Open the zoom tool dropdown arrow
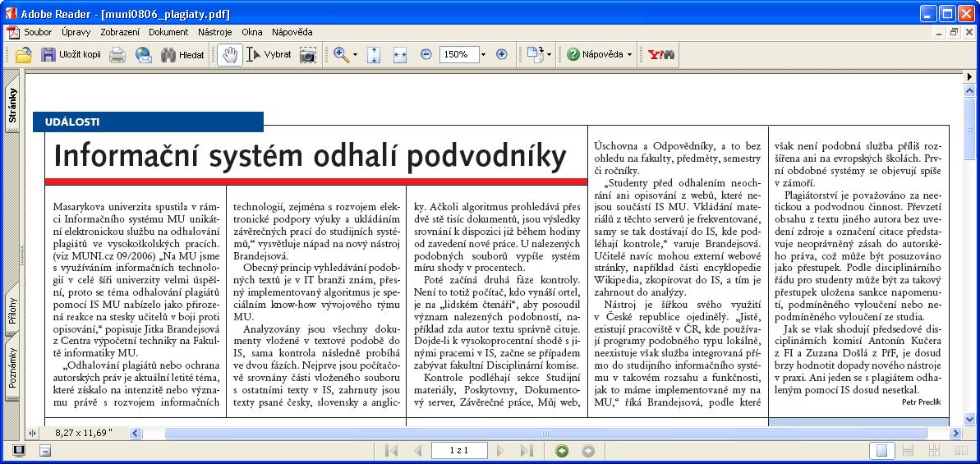This screenshot has width=980, height=464. (x=355, y=55)
